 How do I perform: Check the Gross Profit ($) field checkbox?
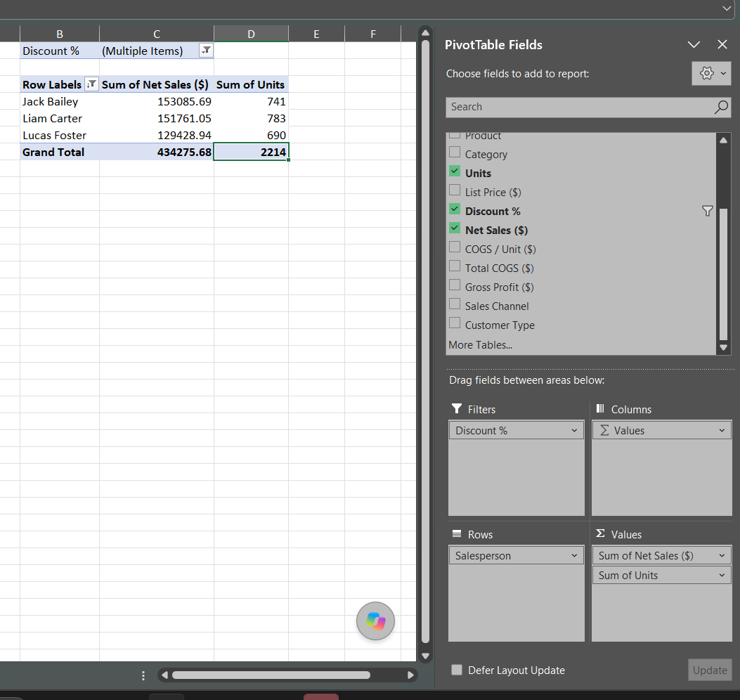tap(455, 285)
